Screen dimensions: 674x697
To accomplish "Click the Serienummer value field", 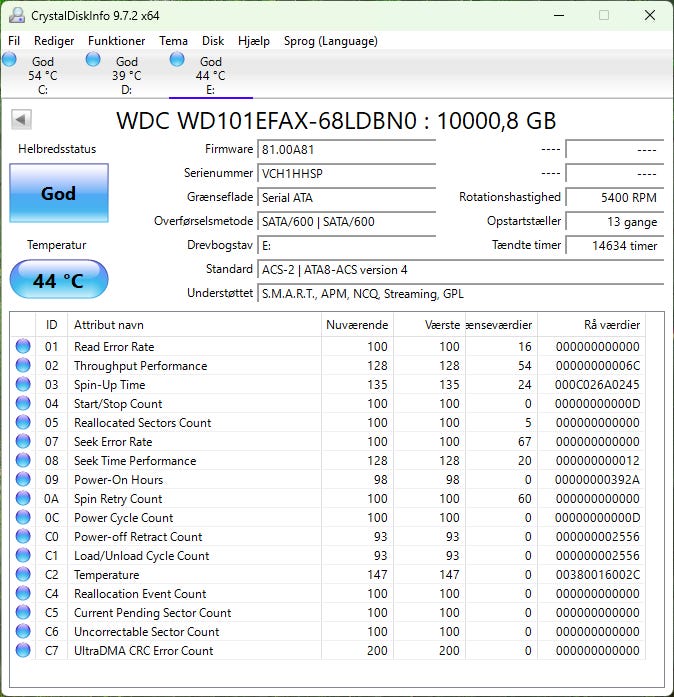I will 346,173.
